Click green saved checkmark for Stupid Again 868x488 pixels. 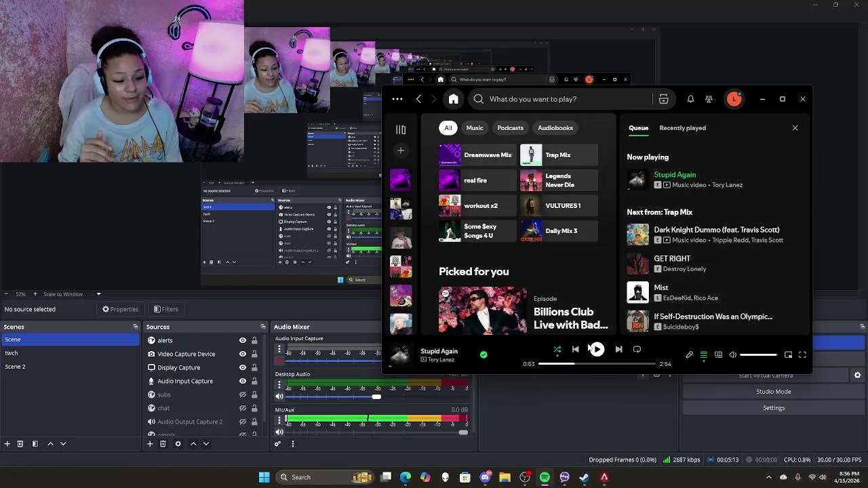(x=484, y=354)
